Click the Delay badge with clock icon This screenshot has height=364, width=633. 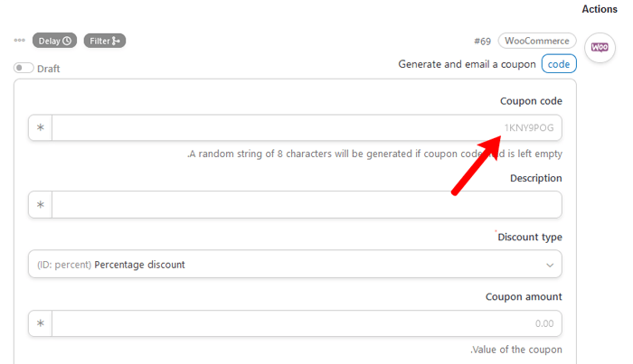pyautogui.click(x=54, y=41)
